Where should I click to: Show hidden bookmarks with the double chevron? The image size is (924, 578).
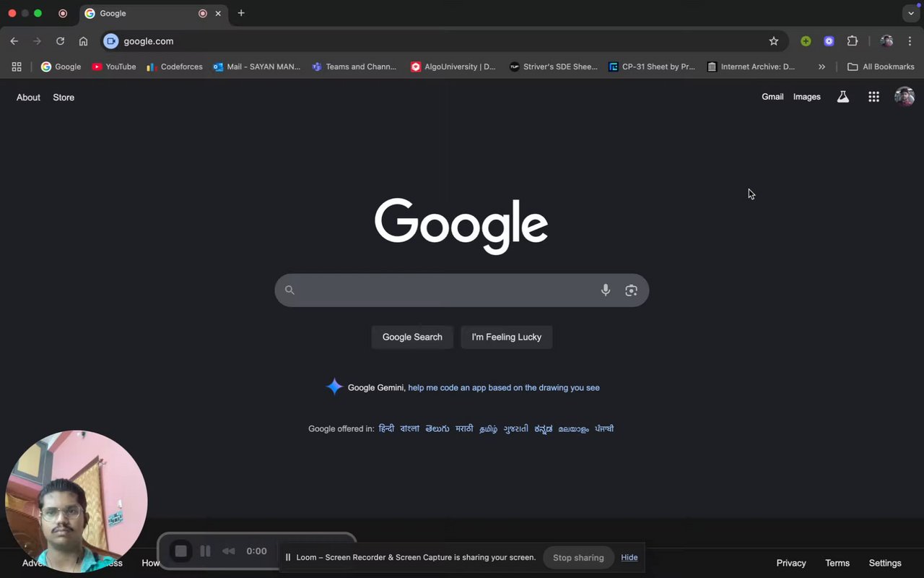[821, 66]
